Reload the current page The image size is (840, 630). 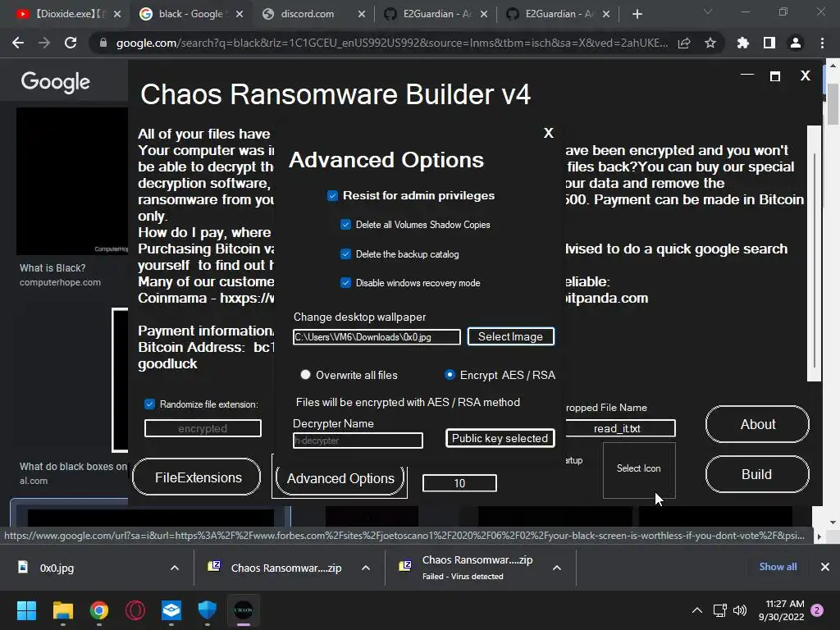[x=71, y=43]
